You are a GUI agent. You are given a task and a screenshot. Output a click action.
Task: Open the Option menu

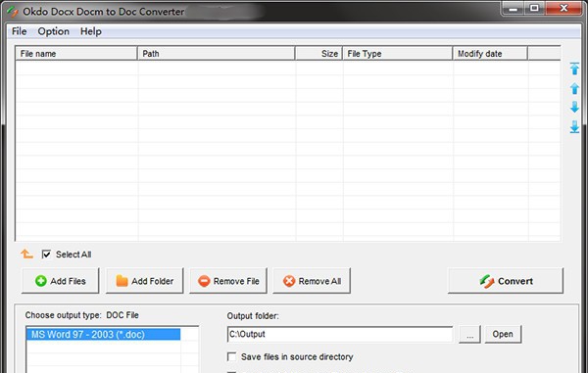coord(53,31)
